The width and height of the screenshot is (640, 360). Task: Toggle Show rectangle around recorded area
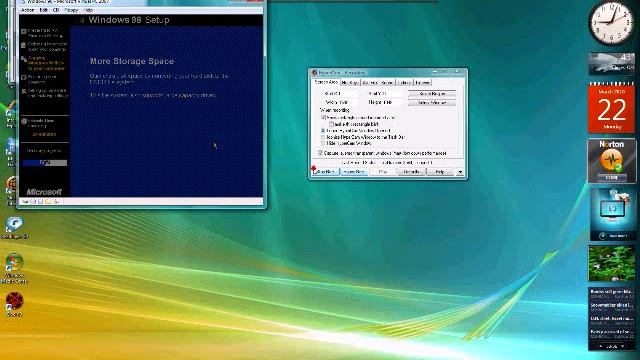(323, 118)
